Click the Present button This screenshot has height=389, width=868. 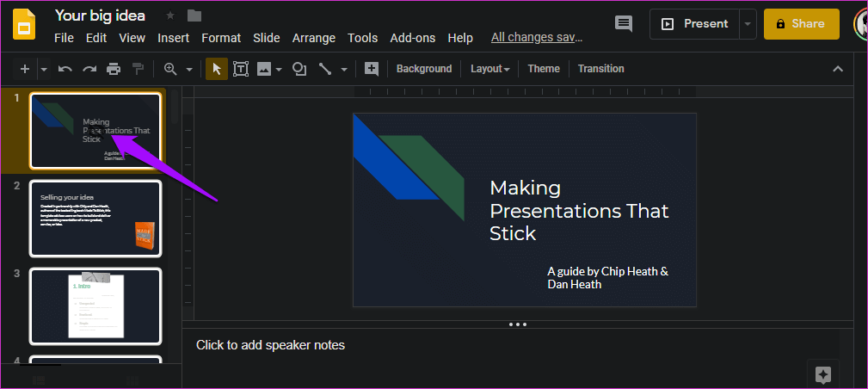coord(695,24)
